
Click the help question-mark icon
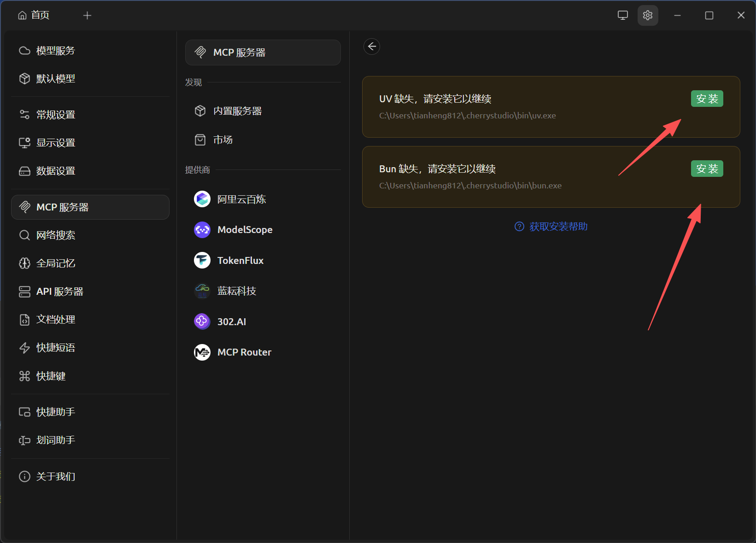coord(519,227)
